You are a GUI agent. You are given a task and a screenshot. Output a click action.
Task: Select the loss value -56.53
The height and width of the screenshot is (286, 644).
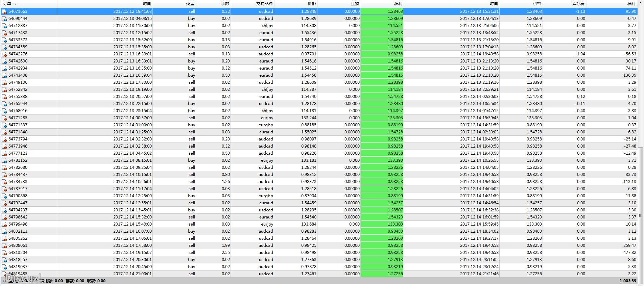[x=630, y=54]
